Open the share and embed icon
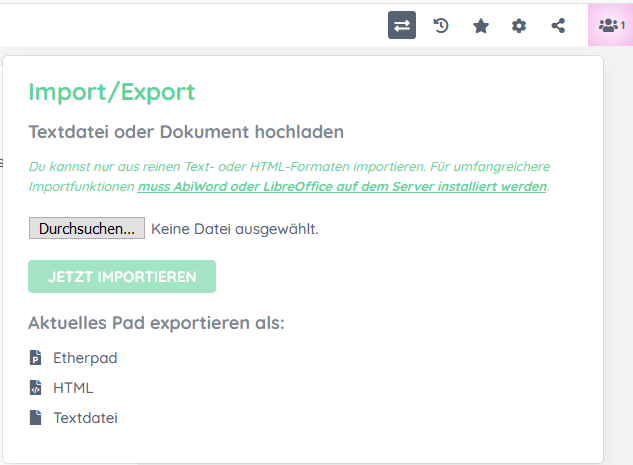This screenshot has width=633, height=465. coord(558,26)
